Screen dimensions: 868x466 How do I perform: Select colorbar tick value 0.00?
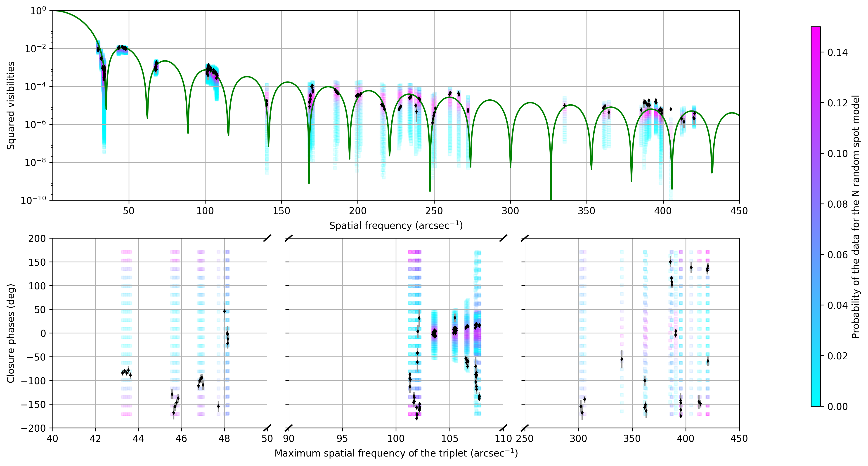point(838,407)
